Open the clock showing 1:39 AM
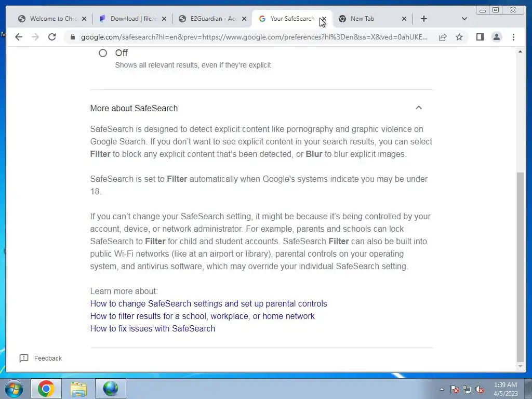 [506, 389]
